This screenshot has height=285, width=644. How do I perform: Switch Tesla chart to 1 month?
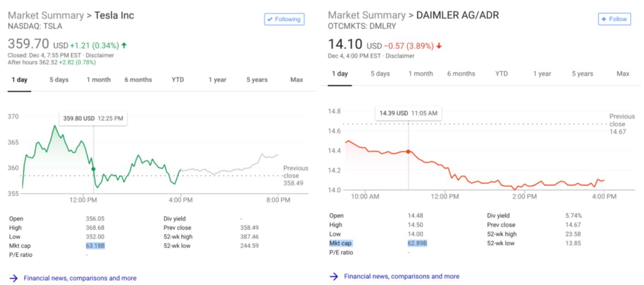99,80
